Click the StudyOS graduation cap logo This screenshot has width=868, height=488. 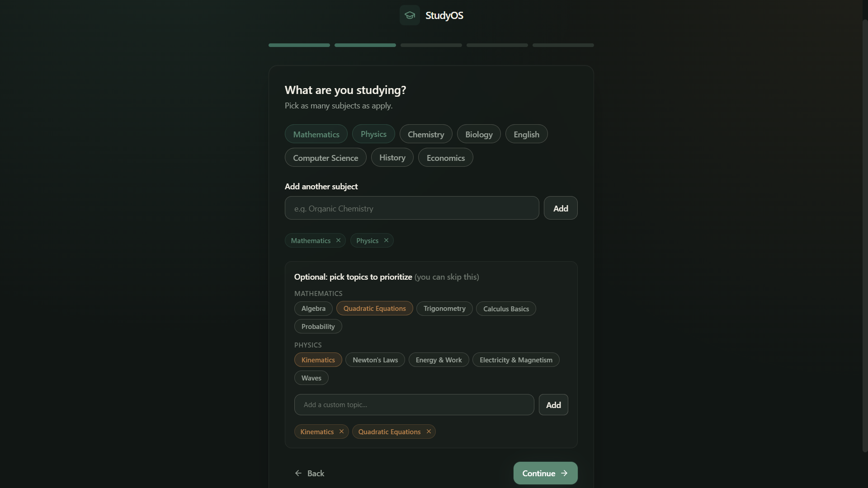pyautogui.click(x=410, y=15)
